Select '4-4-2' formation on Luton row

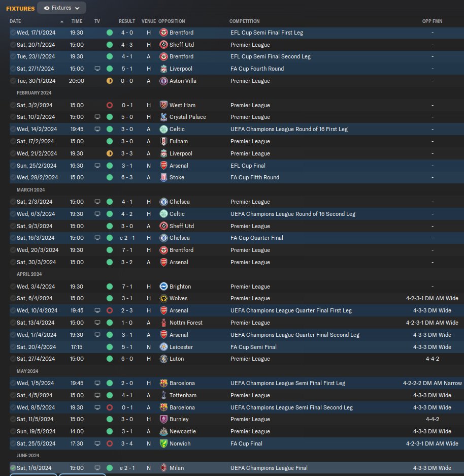pos(432,359)
